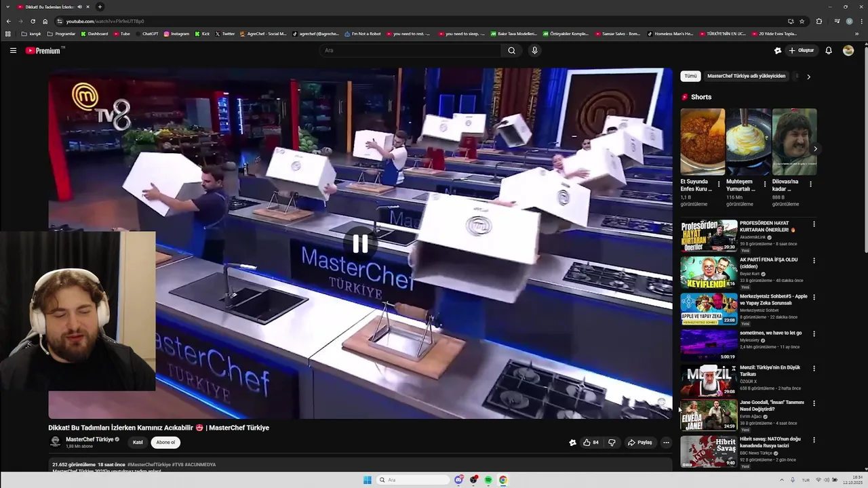The height and width of the screenshot is (488, 868).
Task: Open options menu for 'Et Suyunda Enfes Kuru' short
Action: point(719,184)
